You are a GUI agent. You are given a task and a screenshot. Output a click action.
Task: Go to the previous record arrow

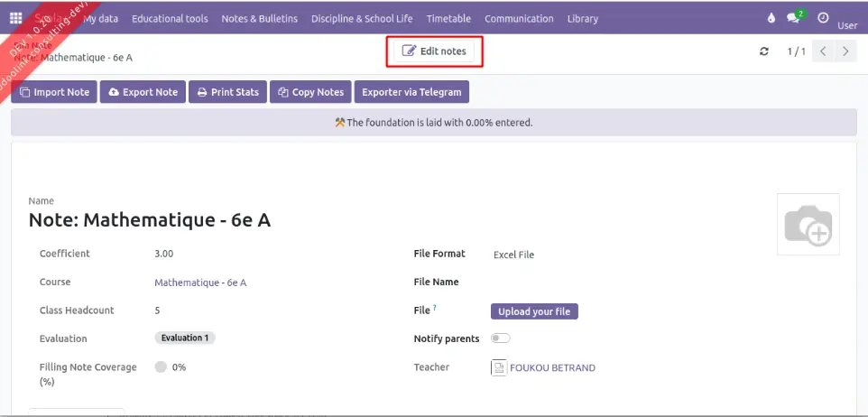(823, 51)
